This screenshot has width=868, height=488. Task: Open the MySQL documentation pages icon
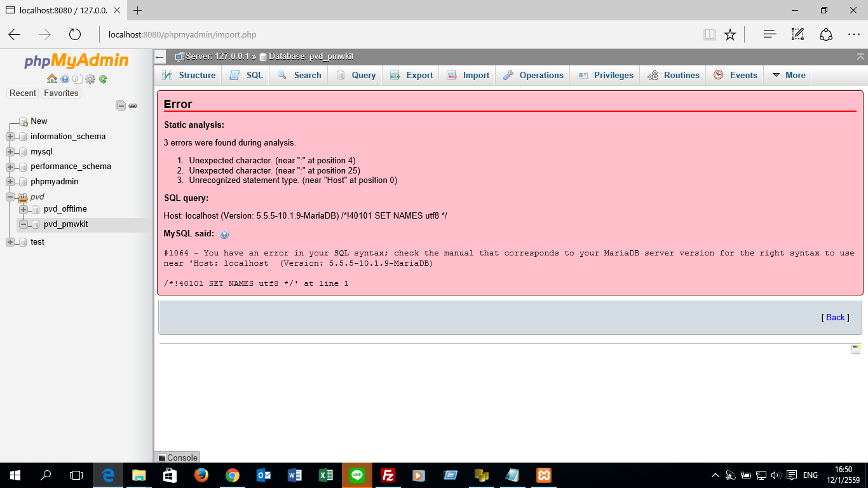tap(77, 79)
